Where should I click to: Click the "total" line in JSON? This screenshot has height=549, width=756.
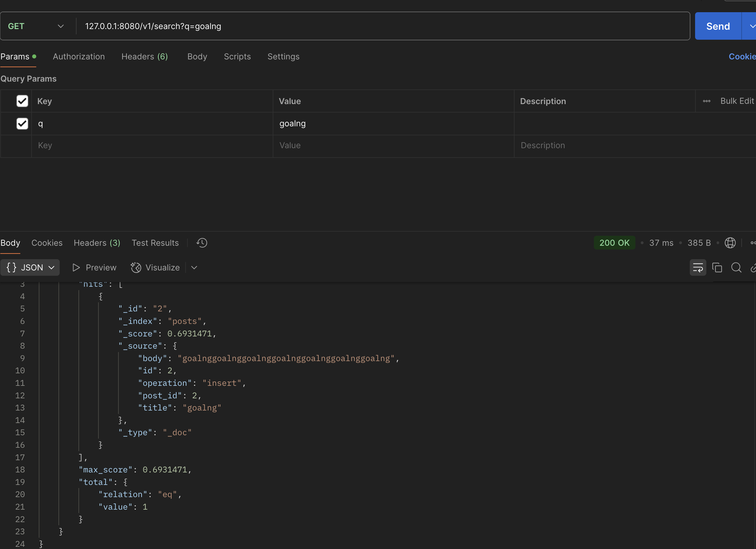(103, 482)
